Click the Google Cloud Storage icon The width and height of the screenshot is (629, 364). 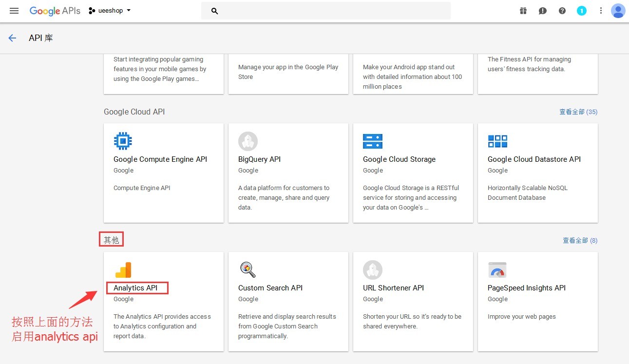point(373,141)
